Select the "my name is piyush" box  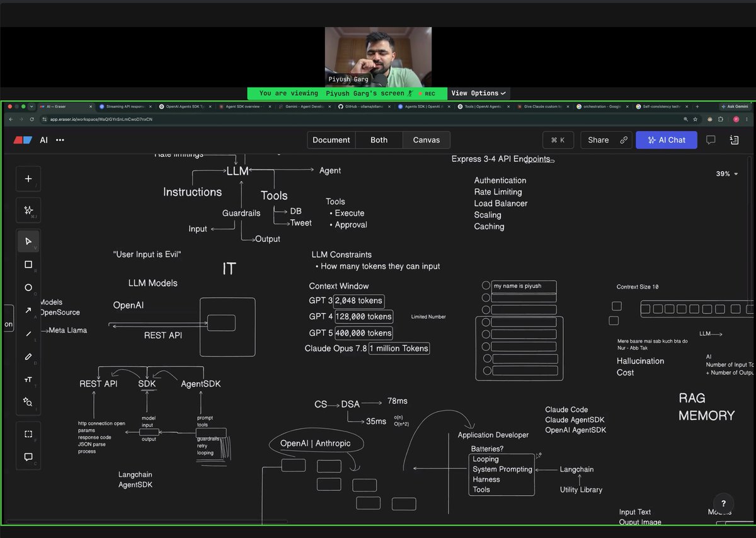click(x=524, y=287)
